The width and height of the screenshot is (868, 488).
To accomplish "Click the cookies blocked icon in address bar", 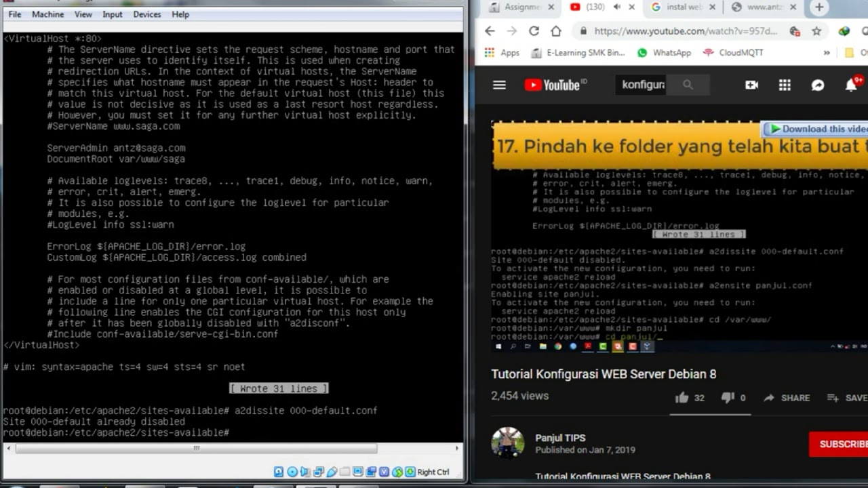I will pyautogui.click(x=794, y=31).
